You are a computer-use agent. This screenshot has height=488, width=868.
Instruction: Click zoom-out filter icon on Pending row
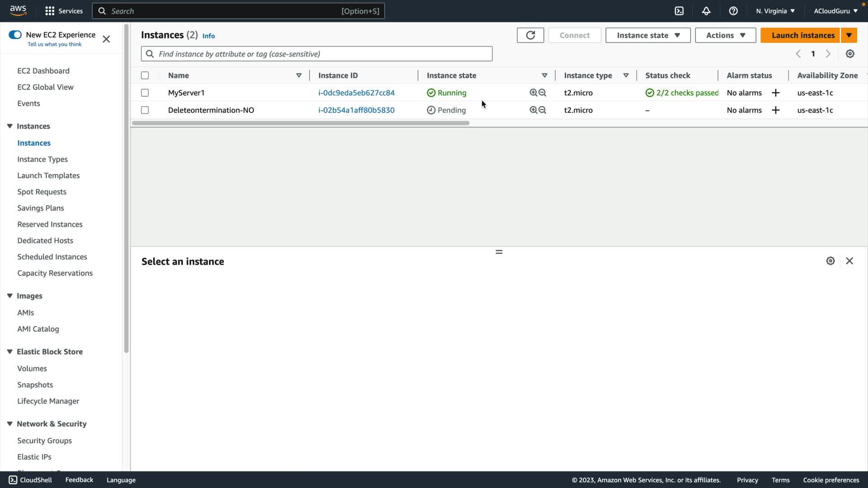click(542, 110)
